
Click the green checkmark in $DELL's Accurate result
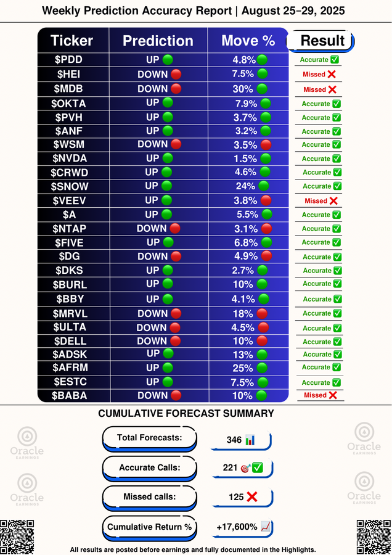tap(336, 342)
